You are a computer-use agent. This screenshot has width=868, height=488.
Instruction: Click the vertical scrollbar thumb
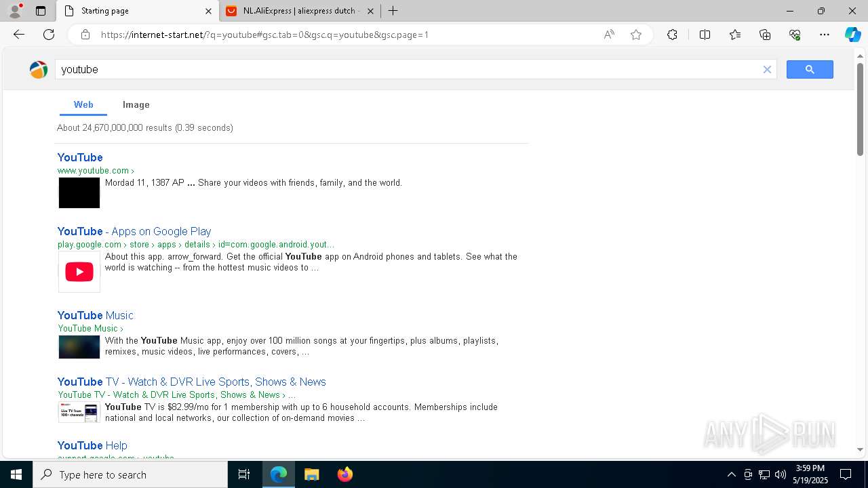click(860, 109)
